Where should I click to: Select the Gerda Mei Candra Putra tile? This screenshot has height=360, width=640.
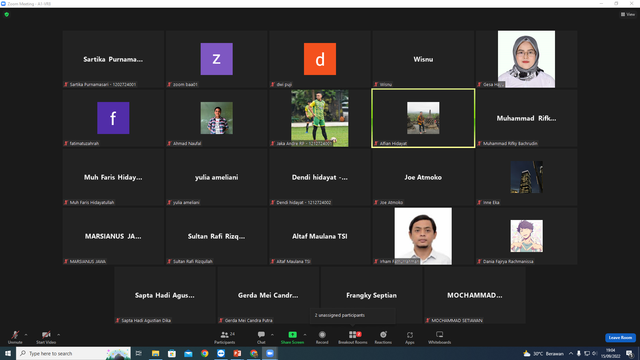pyautogui.click(x=268, y=295)
